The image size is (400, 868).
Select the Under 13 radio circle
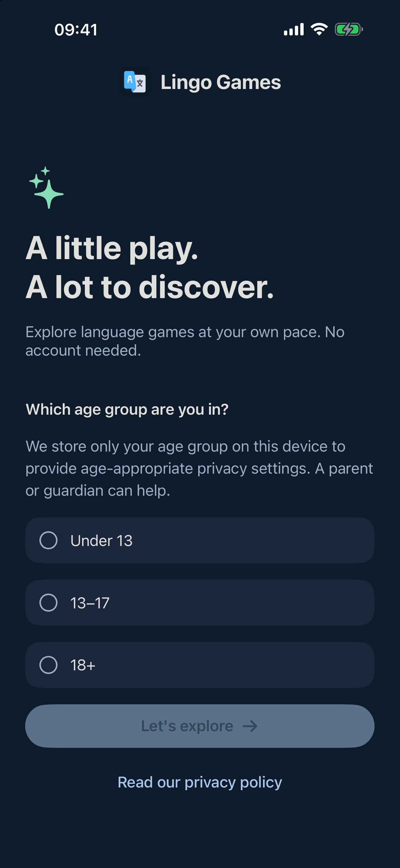tap(48, 540)
